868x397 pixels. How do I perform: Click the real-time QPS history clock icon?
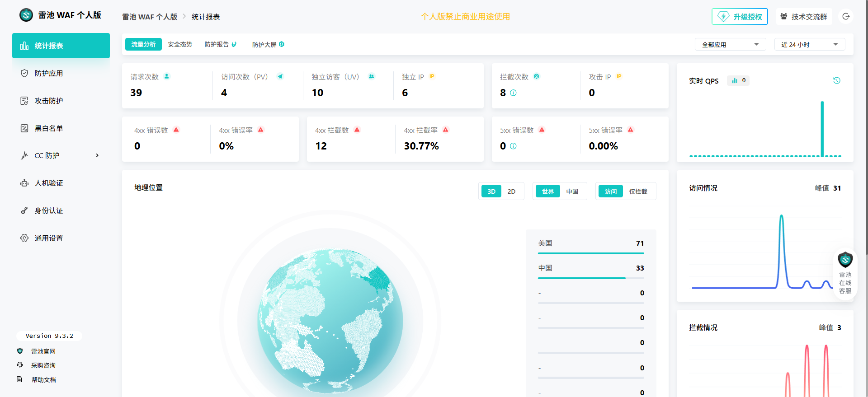coord(836,80)
